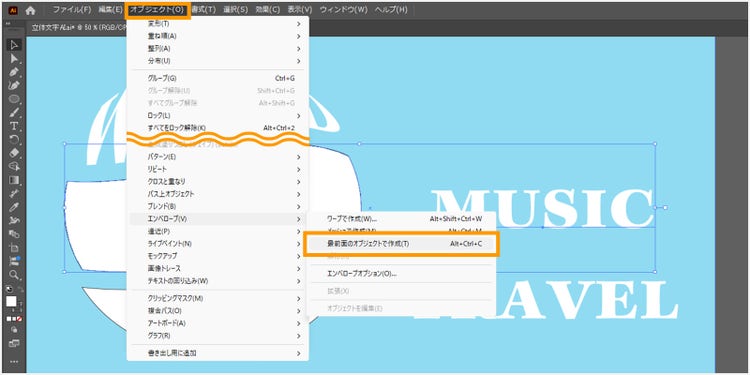
Task: Expand the 重ね順(A) submenu arrow
Action: coord(298,36)
